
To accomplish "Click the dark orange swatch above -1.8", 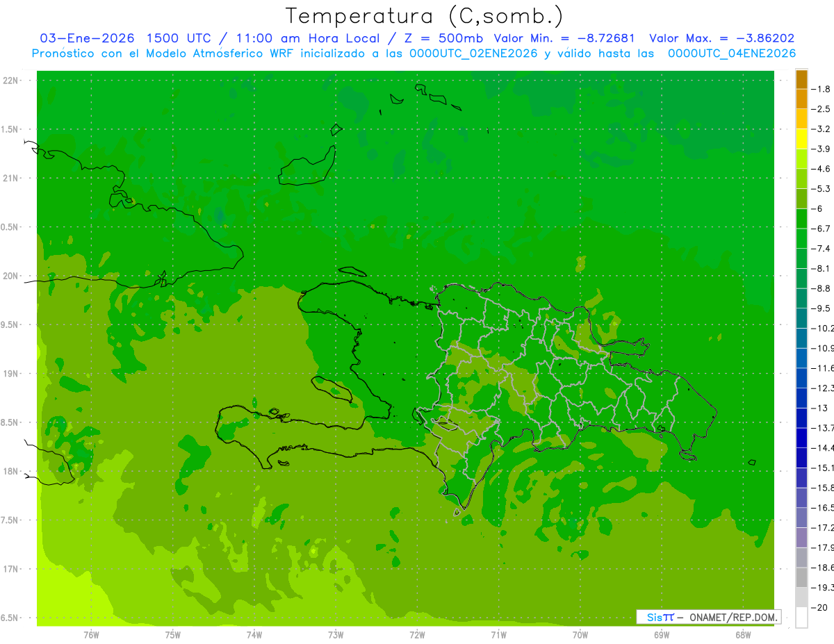I will click(x=801, y=79).
